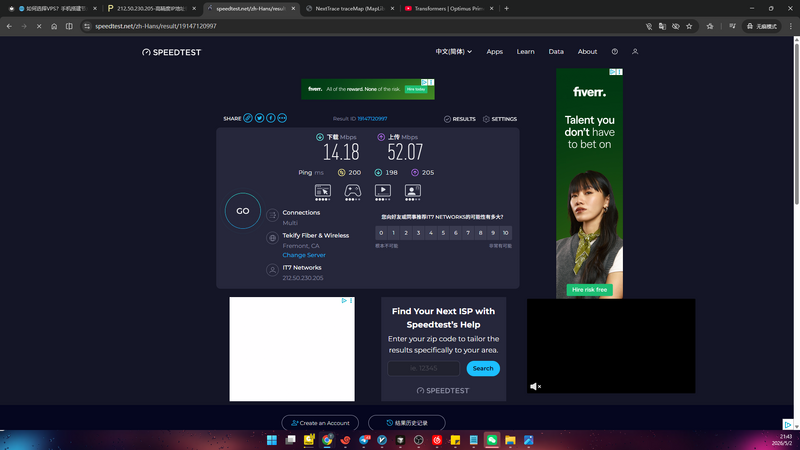Click the GO button to start test

(x=242, y=211)
